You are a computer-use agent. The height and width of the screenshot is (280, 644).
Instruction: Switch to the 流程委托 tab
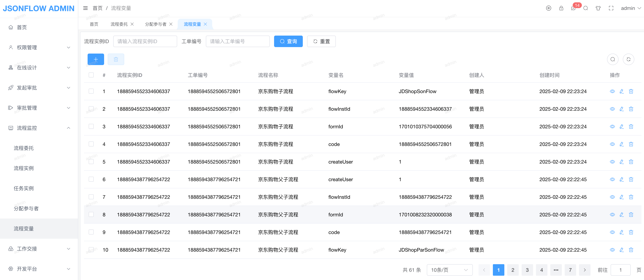[x=119, y=24]
